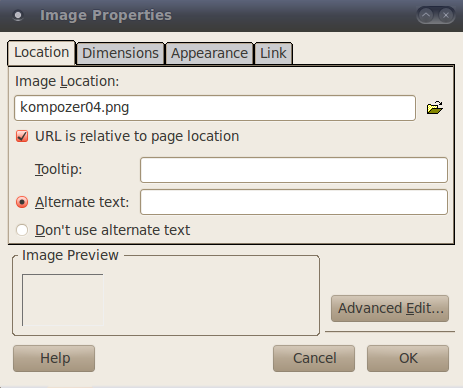Open Advanced Edit settings
Viewport: 463px width, 388px height.
390,308
